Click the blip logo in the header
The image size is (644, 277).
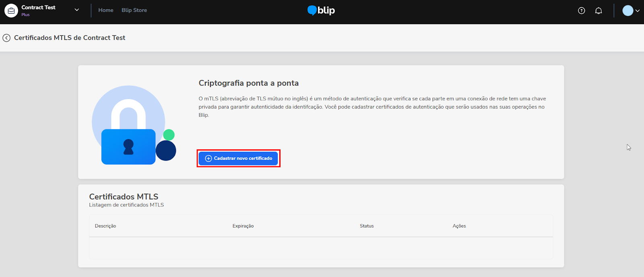click(x=321, y=10)
